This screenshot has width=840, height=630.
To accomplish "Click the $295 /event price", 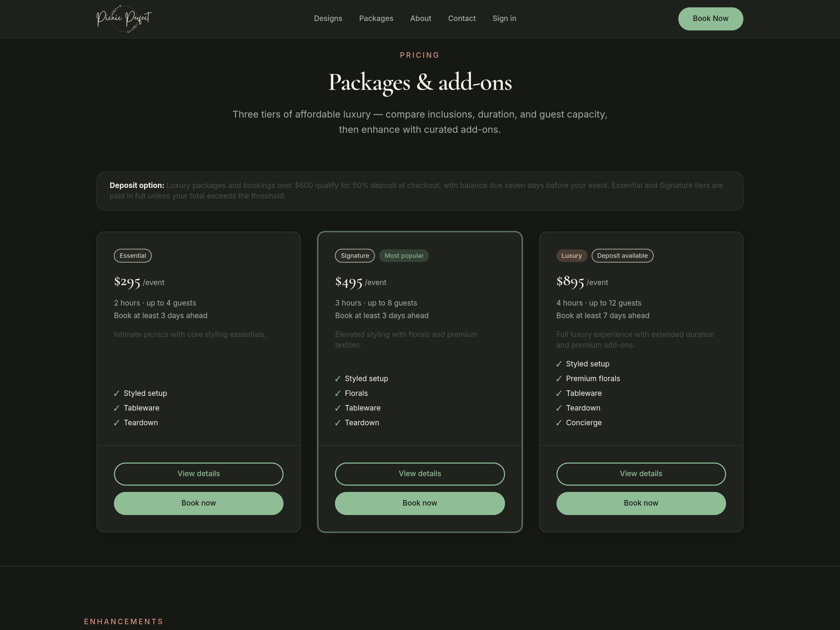I will 139,282.
